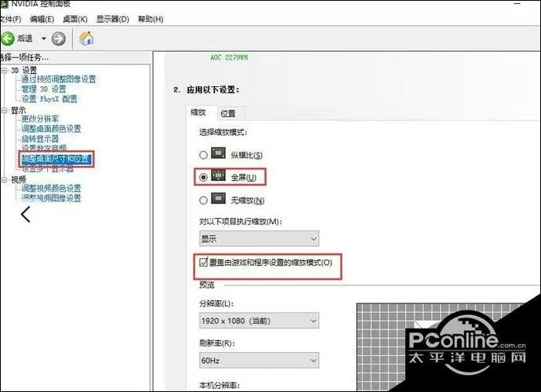
Task: Open the 文件(F) menu
Action: click(x=10, y=20)
